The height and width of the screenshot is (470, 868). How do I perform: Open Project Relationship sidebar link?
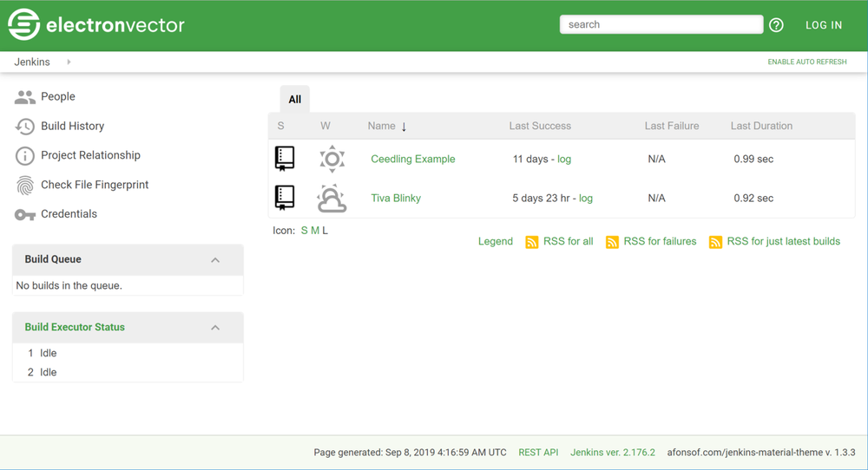[x=91, y=155]
